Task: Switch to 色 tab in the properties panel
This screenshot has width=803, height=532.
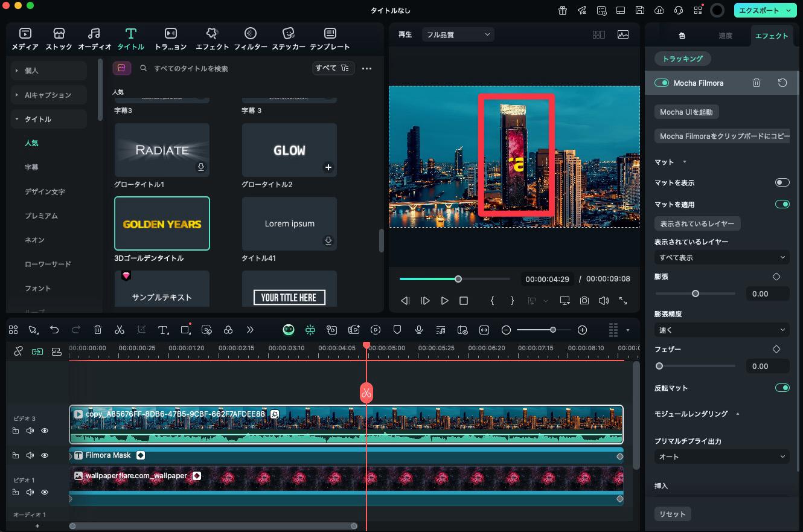Action: (x=682, y=36)
